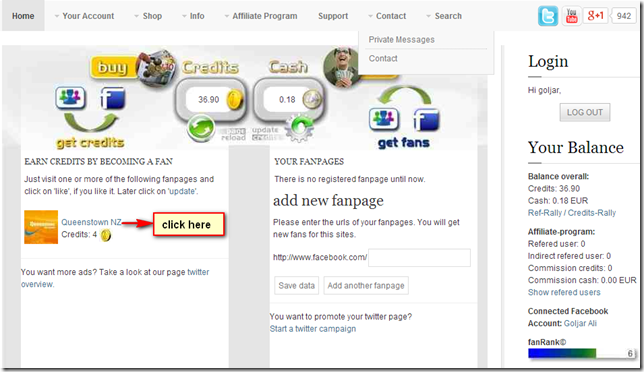Click the Facebook icon above get fans
This screenshot has width=644, height=372.
[426, 119]
